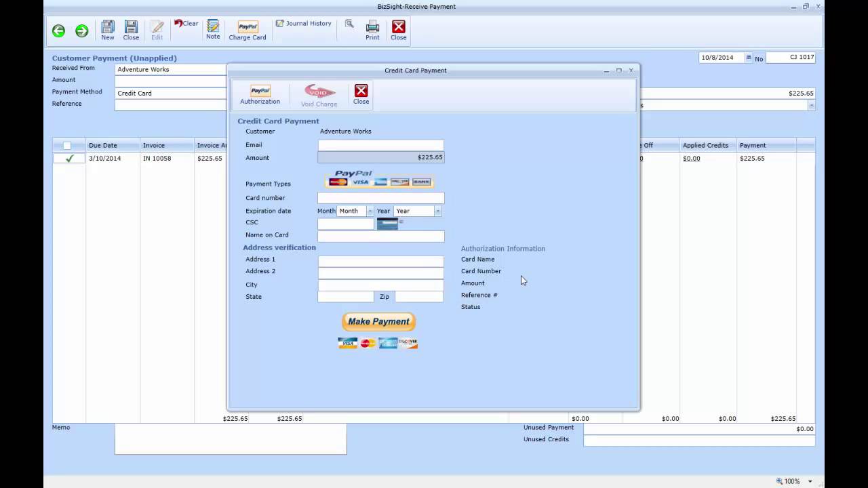Click the Memo text box
The height and width of the screenshot is (488, 868).
pyautogui.click(x=231, y=439)
